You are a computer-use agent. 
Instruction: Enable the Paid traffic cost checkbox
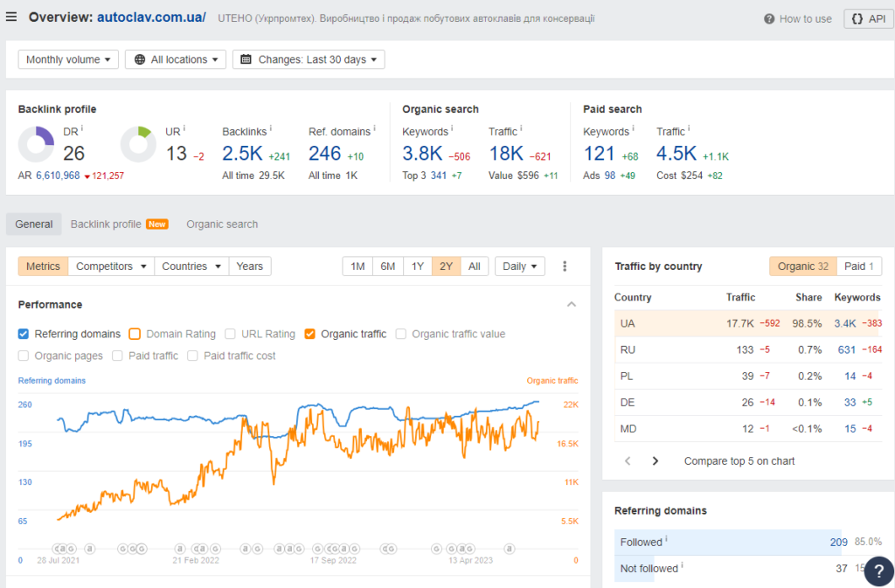tap(192, 356)
